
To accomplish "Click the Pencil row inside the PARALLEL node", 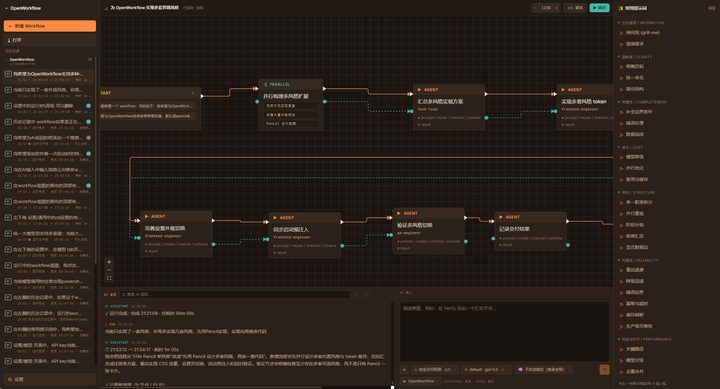I will click(x=291, y=124).
